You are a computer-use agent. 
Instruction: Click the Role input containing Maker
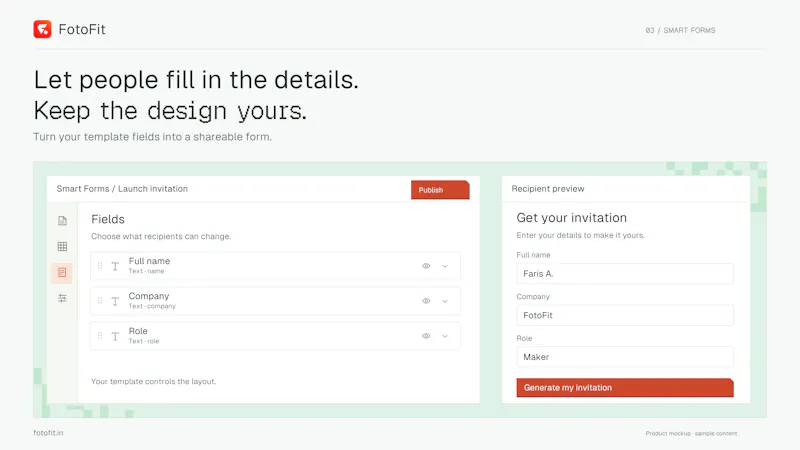click(x=625, y=357)
